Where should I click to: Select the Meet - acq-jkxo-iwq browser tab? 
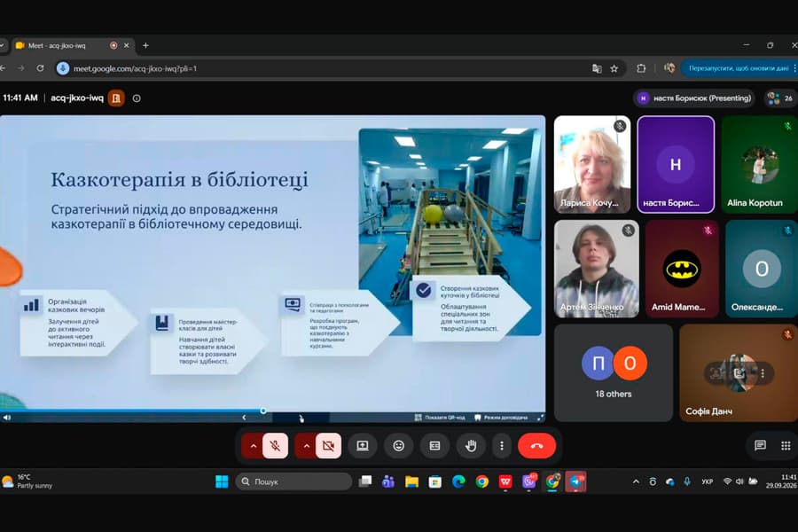(x=73, y=46)
